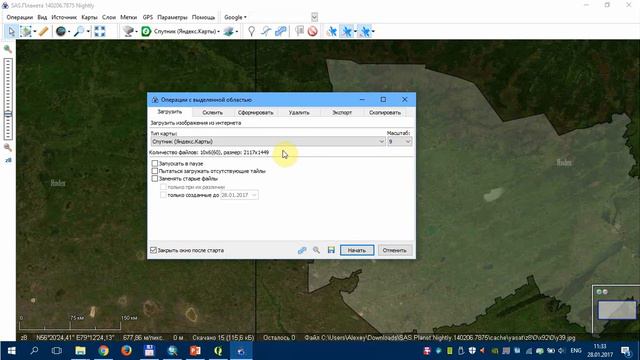The image size is (640, 360).
Task: Click zoom-out magnifier below zoom slider
Action: [8, 147]
